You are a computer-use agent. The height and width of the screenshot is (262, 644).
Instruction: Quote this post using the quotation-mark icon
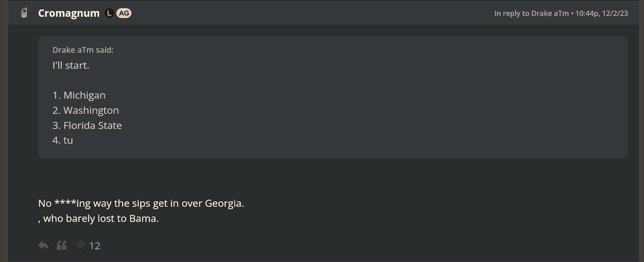62,245
